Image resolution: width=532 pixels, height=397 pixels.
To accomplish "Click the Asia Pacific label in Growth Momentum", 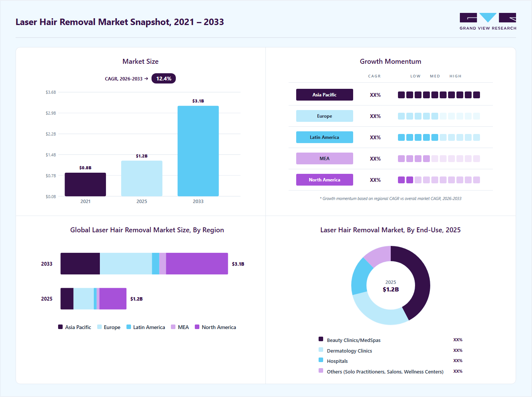I will coord(325,95).
